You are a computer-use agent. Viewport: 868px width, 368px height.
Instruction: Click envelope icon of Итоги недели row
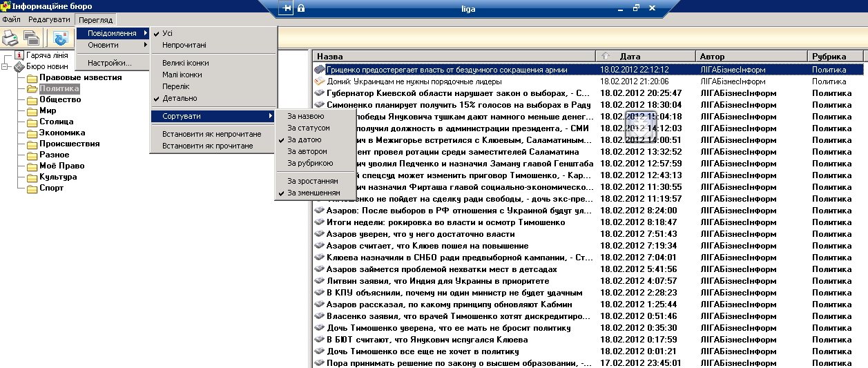click(x=319, y=222)
